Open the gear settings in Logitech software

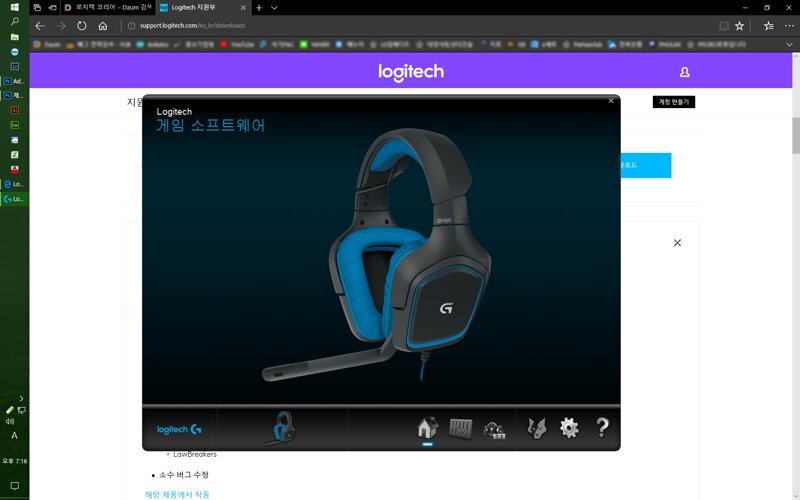569,428
